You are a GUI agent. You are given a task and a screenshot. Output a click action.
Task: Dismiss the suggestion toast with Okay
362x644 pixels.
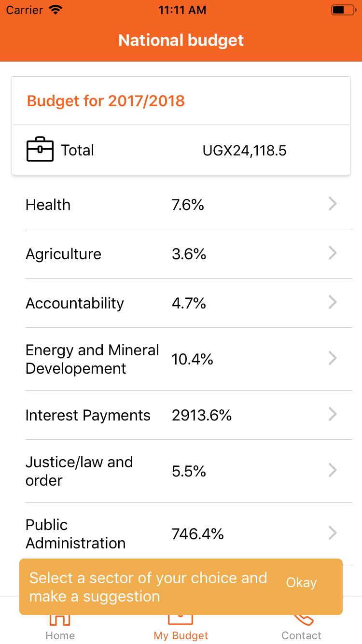click(x=301, y=583)
